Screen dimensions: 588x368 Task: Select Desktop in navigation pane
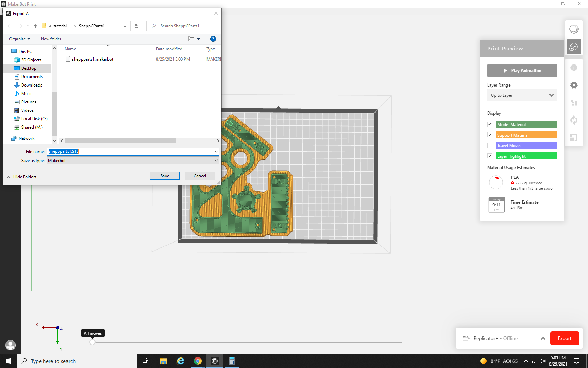coord(29,68)
